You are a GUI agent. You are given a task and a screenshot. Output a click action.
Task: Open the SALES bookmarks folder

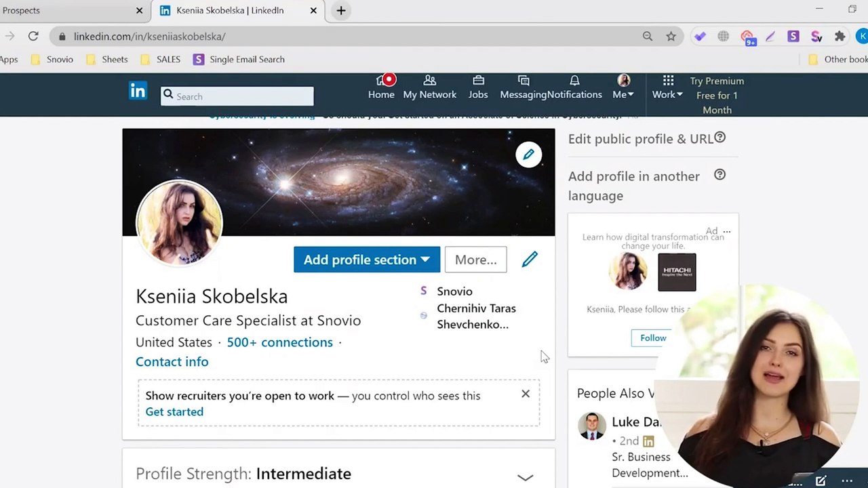coord(160,60)
